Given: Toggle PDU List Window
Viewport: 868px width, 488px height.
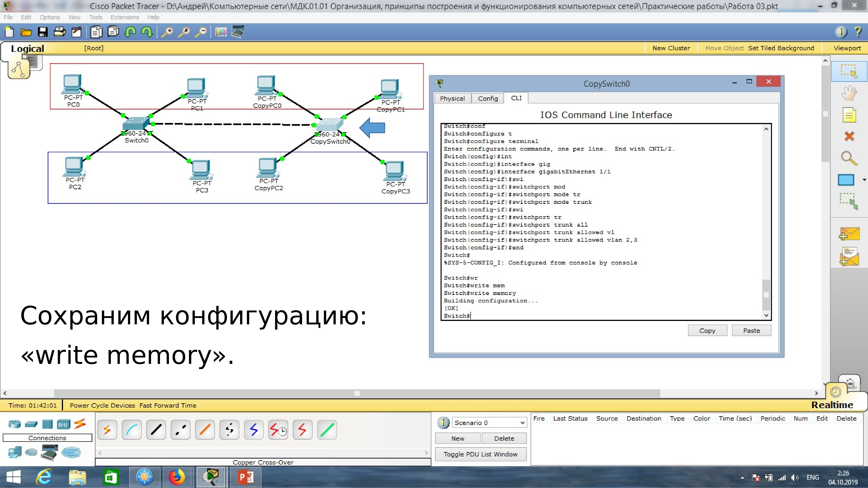Looking at the screenshot, I should tap(480, 454).
